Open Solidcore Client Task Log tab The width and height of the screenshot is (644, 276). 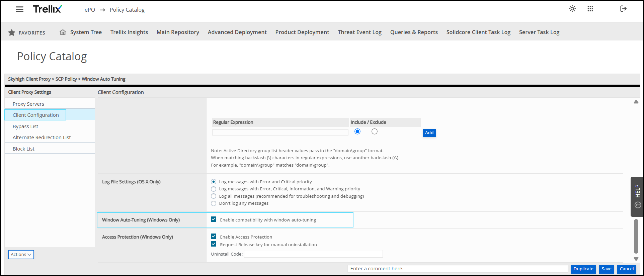pyautogui.click(x=478, y=32)
